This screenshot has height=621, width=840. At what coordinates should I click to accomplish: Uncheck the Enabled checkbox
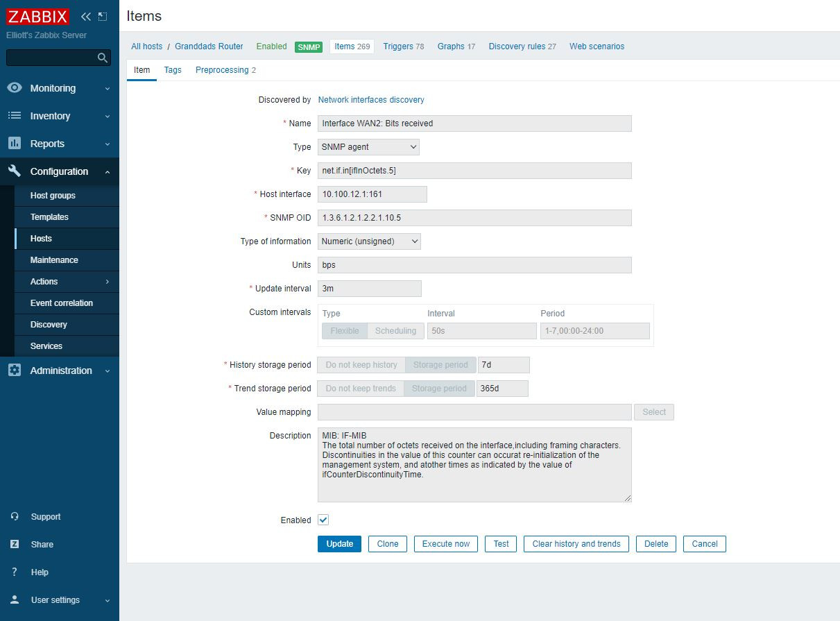[323, 519]
